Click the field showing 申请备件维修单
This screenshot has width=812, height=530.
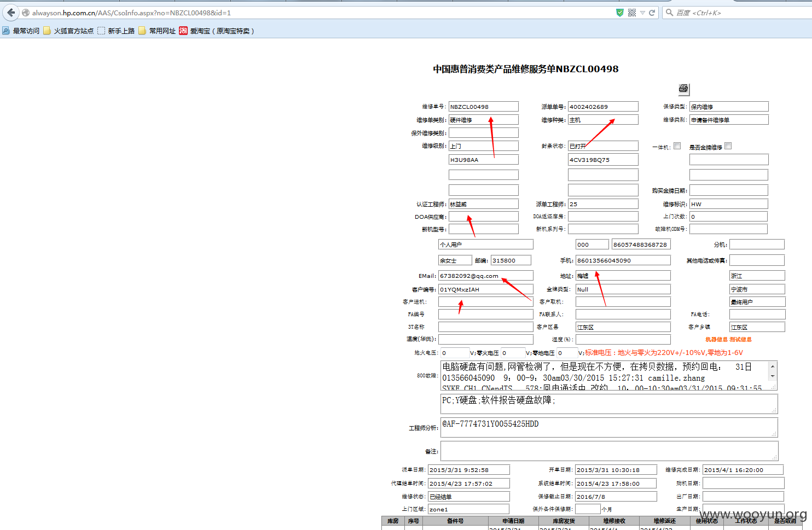[729, 120]
